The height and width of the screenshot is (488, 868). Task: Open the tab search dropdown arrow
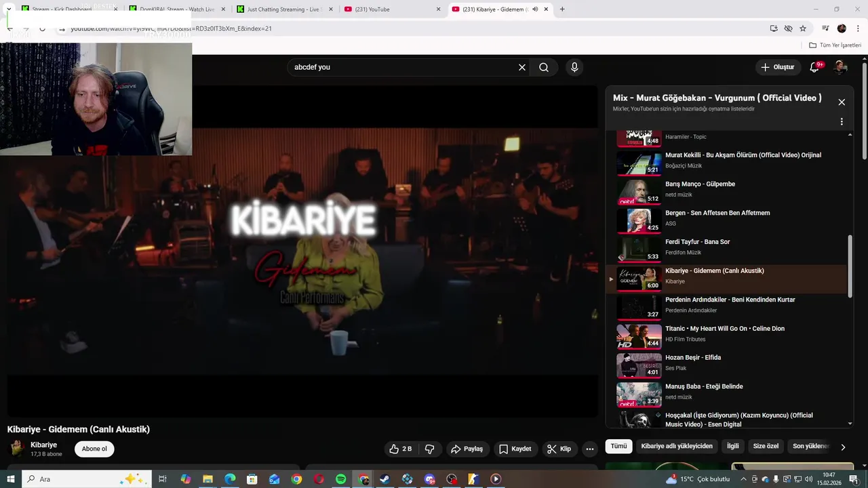[x=9, y=9]
